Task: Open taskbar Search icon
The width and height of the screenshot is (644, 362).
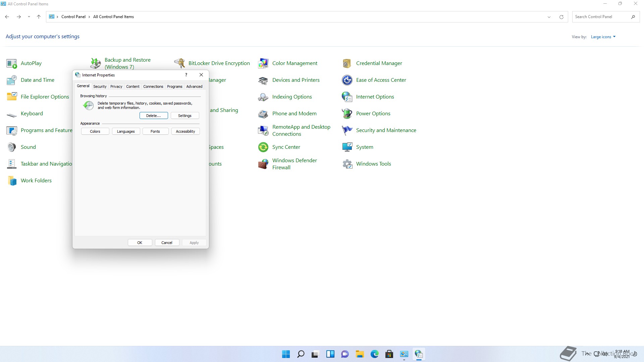Action: tap(301, 354)
